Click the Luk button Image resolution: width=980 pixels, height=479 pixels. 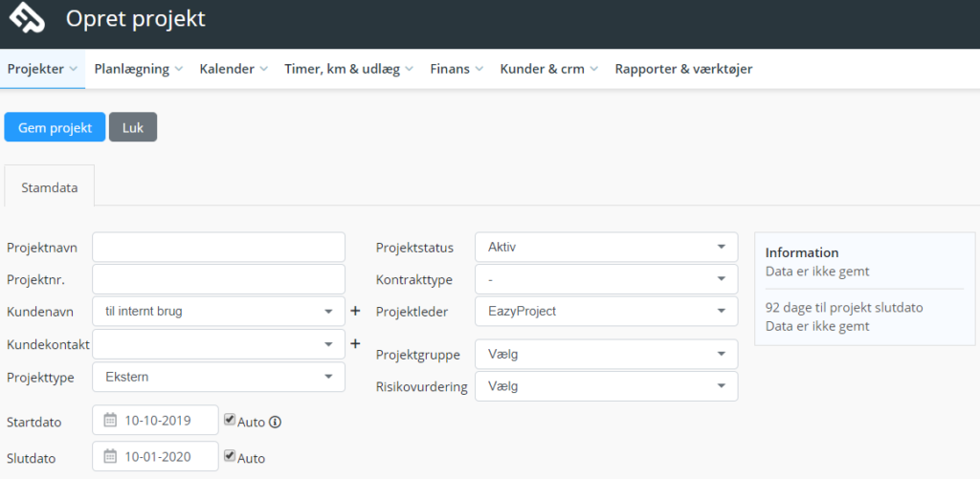(133, 127)
